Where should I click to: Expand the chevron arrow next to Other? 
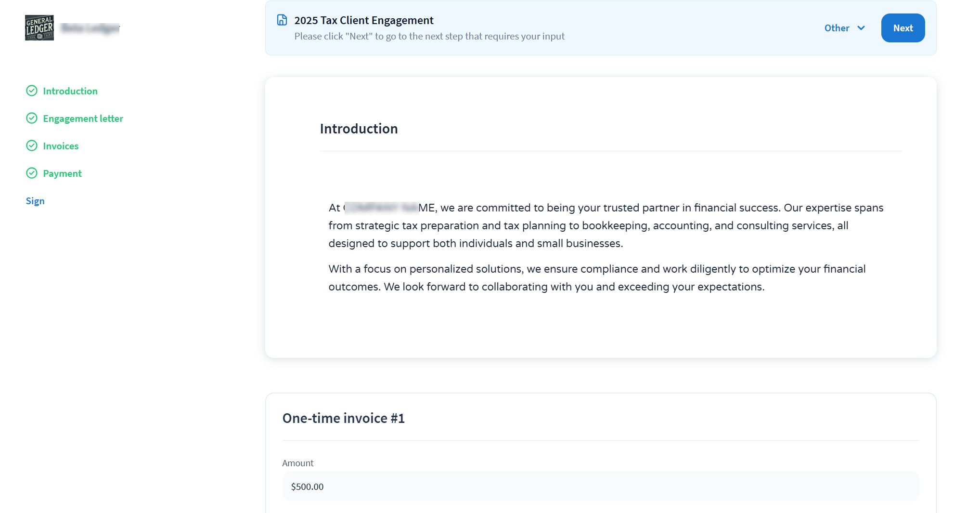coord(861,28)
